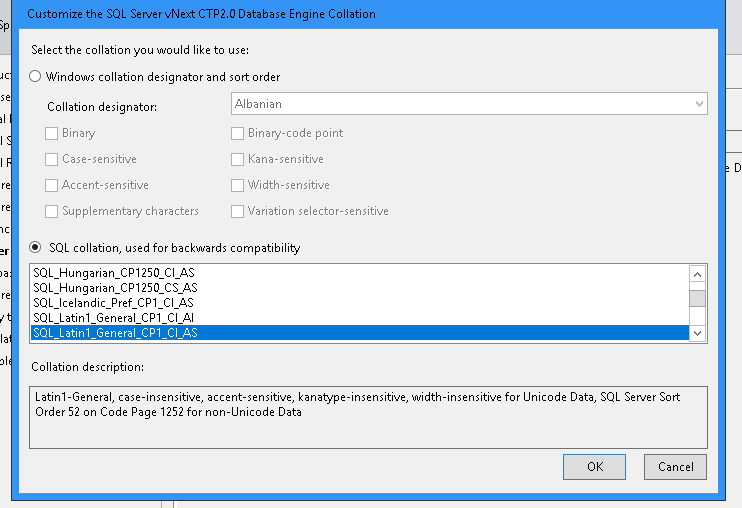Click collation list scroll up arrow

(x=698, y=274)
